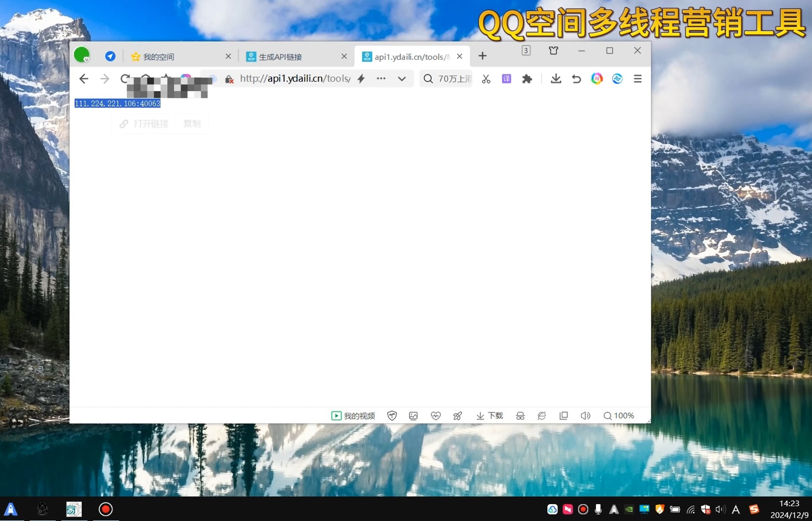Expand the address bar history dropdown
Image resolution: width=812 pixels, height=521 pixels.
[402, 79]
